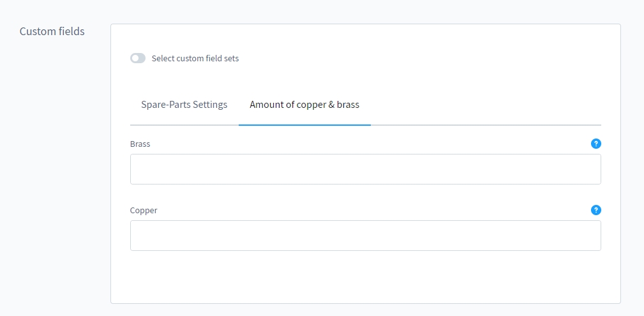Click the blue question mark above Copper input
644x316 pixels.
(x=596, y=210)
